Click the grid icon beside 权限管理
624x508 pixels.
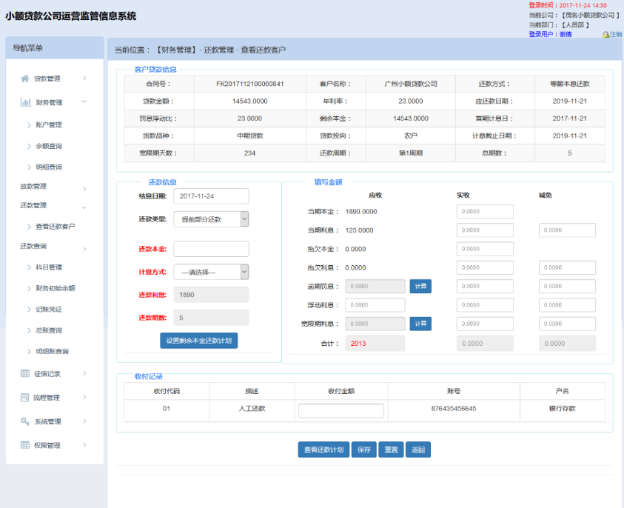click(x=25, y=445)
